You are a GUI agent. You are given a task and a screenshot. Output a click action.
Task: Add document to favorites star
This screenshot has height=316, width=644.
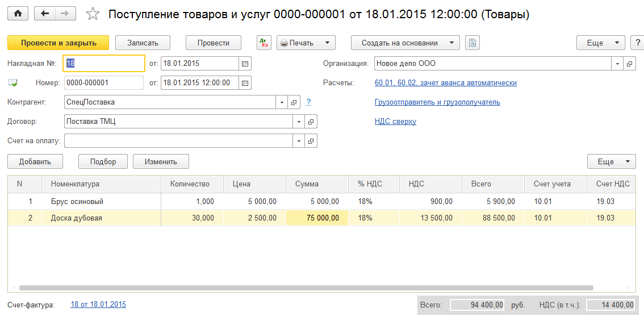click(93, 14)
